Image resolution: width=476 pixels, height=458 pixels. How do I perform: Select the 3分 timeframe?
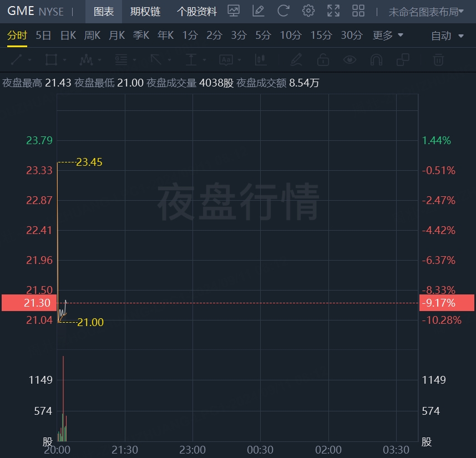pyautogui.click(x=239, y=35)
